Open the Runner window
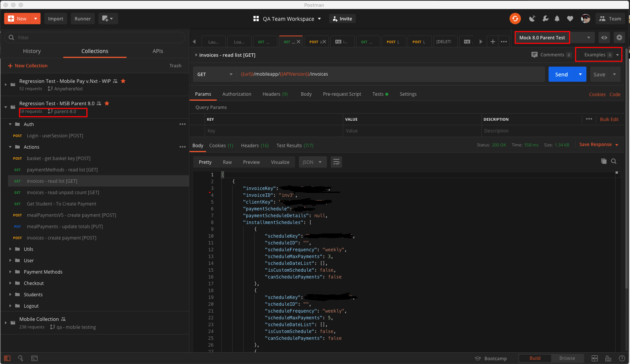Screen dimensions: 630x364 (x=83, y=18)
